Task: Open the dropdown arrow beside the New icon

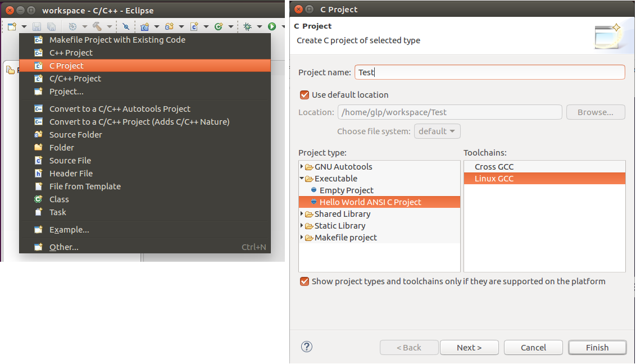Action: (x=24, y=27)
